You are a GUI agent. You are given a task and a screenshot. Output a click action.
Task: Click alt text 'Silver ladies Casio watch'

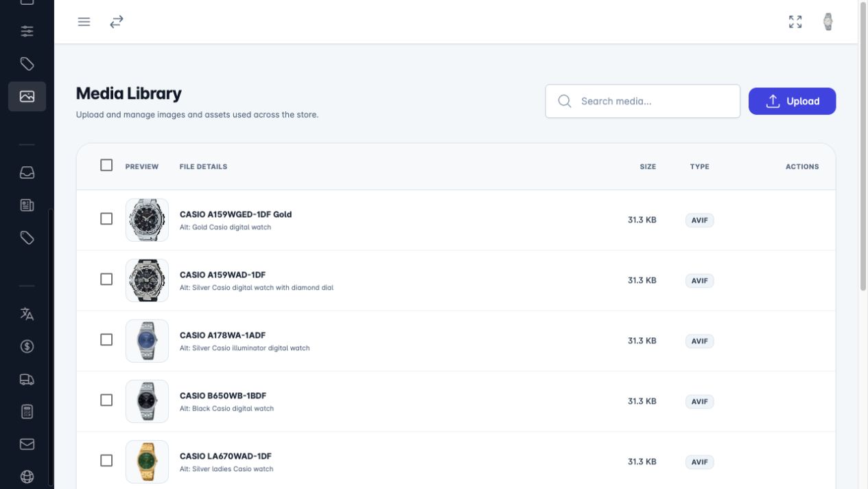pos(233,469)
